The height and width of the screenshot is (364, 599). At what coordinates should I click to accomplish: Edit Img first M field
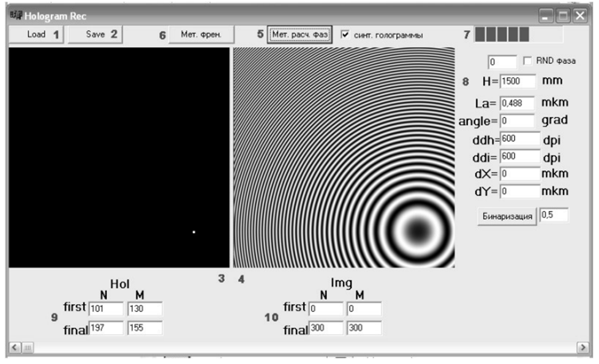(x=364, y=309)
